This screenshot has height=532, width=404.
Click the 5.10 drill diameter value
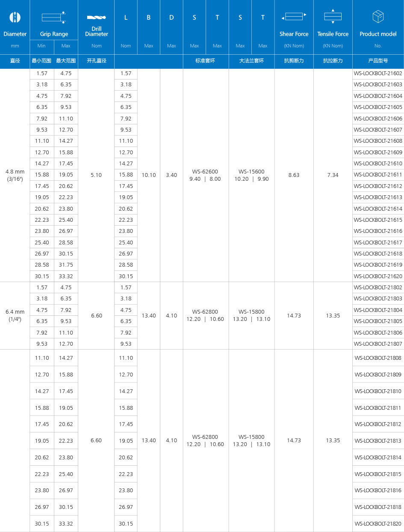tap(96, 175)
